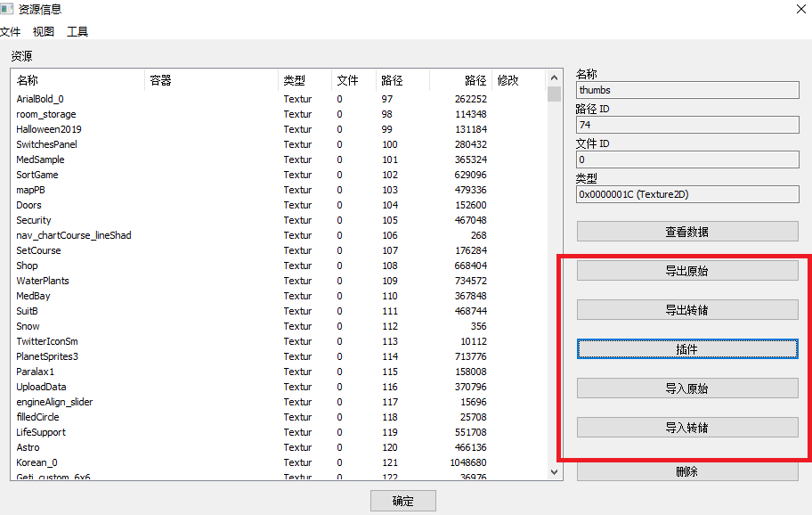Select the MedSample row

tap(279, 159)
